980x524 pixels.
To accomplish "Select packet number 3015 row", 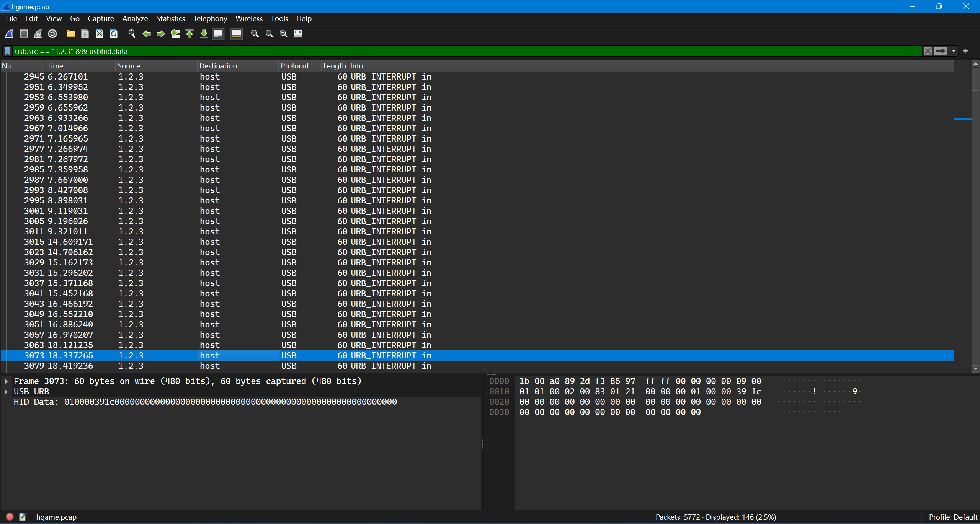I will (230, 242).
